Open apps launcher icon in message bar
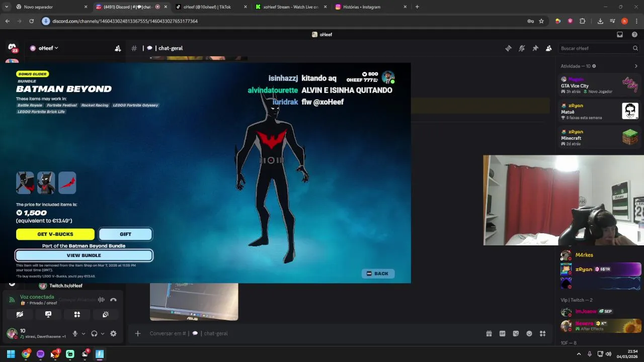This screenshot has height=362, width=644. click(x=542, y=333)
